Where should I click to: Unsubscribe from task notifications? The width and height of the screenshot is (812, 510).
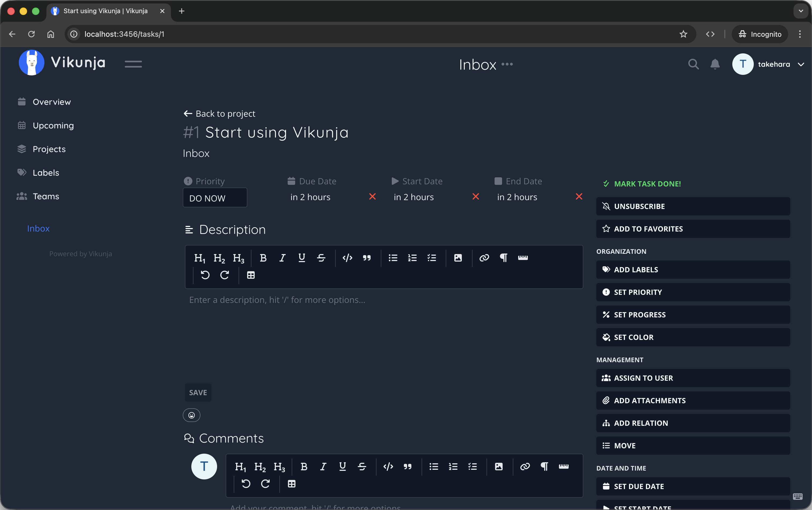[x=692, y=206]
